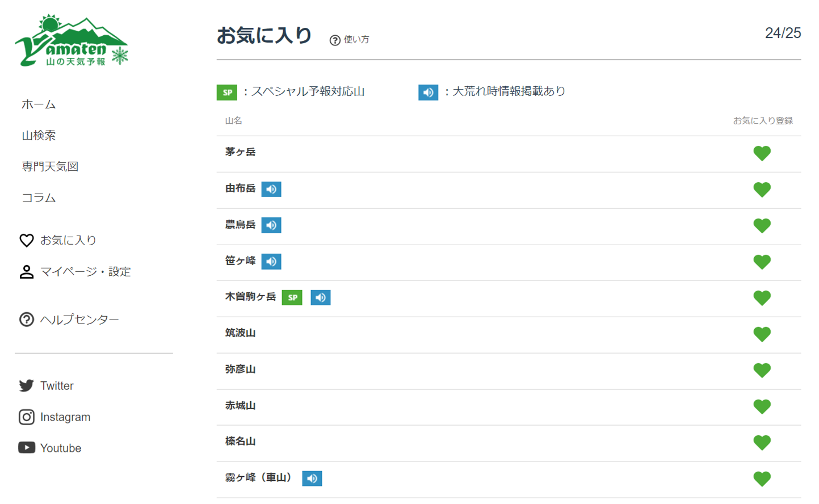This screenshot has width=819, height=504.
Task: Open the お気に入り sidebar item
Action: coord(68,241)
